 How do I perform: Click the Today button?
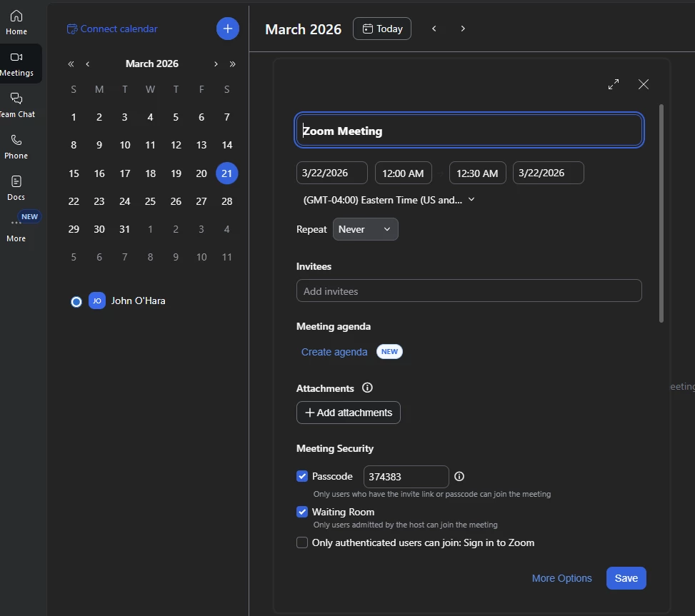(382, 29)
